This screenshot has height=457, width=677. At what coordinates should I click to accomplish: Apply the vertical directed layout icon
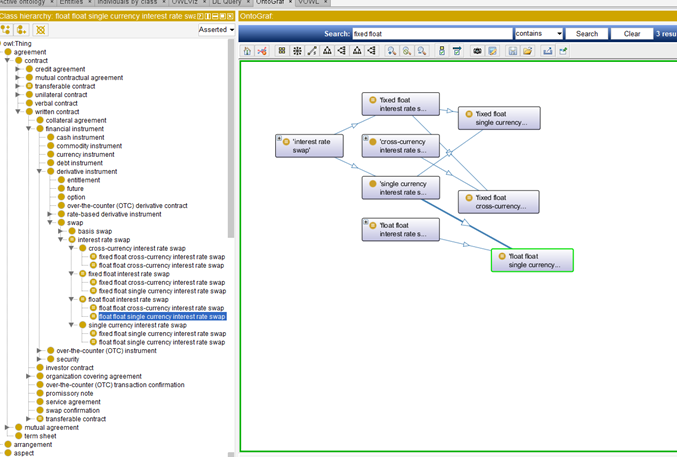click(357, 51)
